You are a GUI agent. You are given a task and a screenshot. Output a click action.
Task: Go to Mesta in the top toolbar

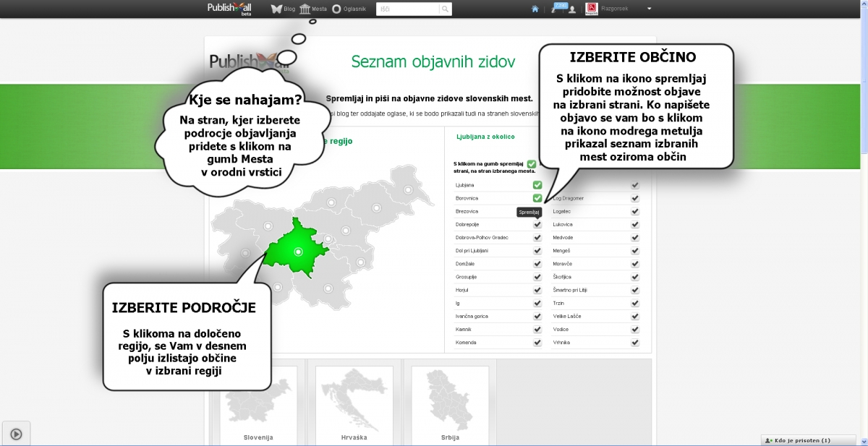[x=313, y=9]
